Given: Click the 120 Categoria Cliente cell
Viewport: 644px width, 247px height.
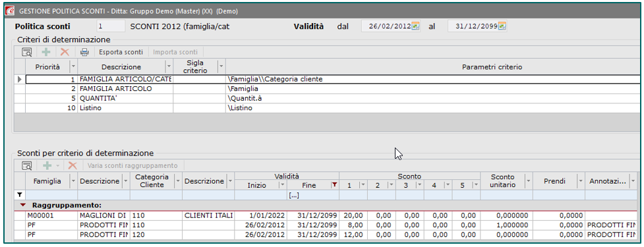Looking at the screenshot, I should [x=156, y=235].
